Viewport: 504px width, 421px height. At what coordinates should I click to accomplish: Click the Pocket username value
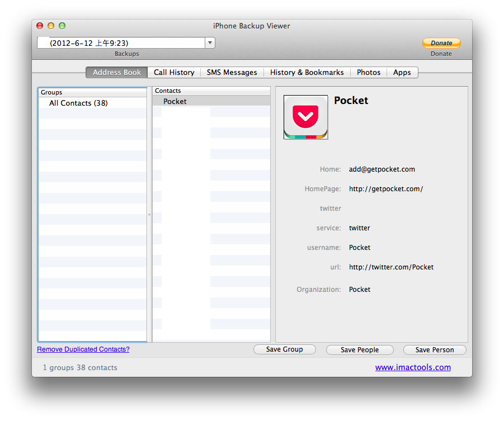[360, 248]
